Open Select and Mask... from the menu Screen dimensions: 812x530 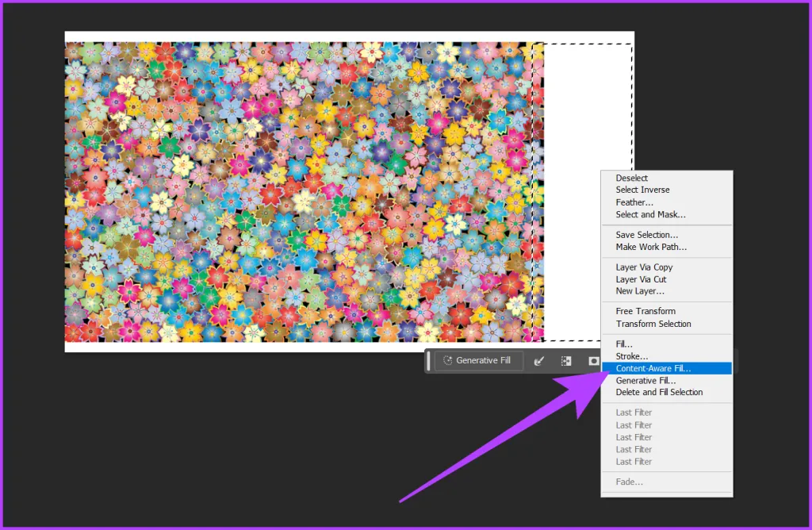click(650, 214)
